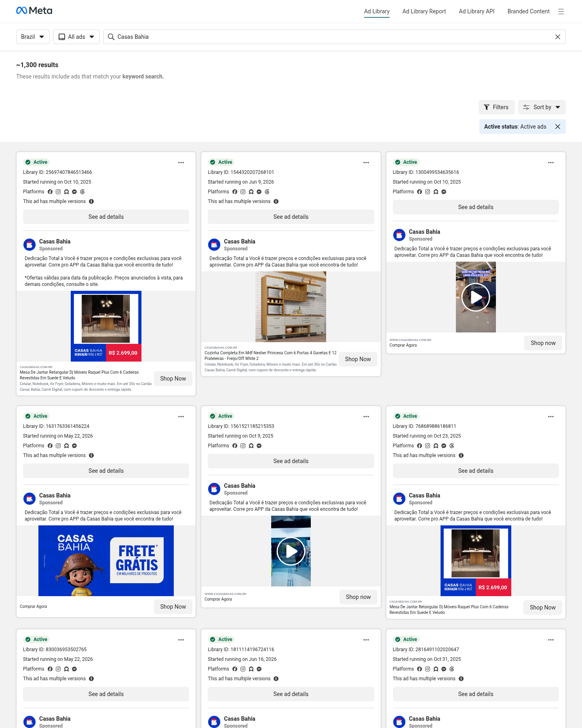The width and height of the screenshot is (582, 728).
Task: Open the Sort by dropdown
Action: pyautogui.click(x=542, y=107)
